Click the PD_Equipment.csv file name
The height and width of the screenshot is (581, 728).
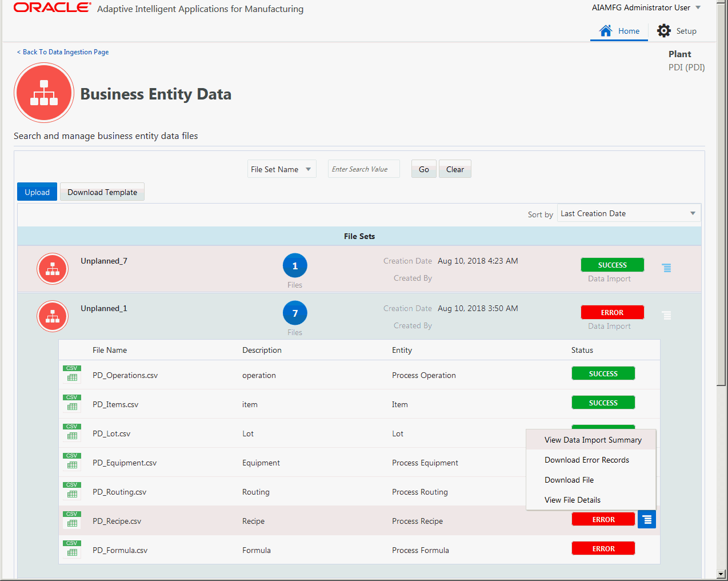[125, 463]
